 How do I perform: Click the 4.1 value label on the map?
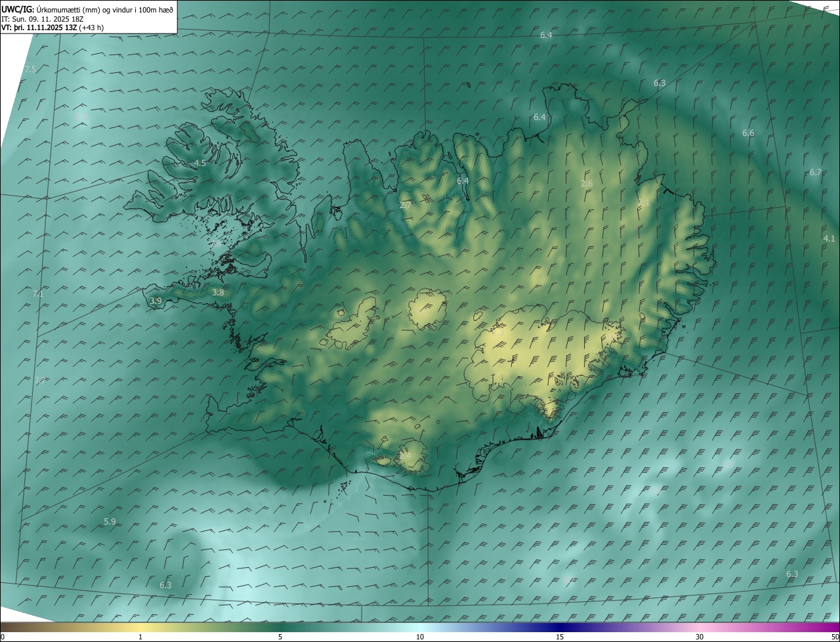[x=829, y=239]
